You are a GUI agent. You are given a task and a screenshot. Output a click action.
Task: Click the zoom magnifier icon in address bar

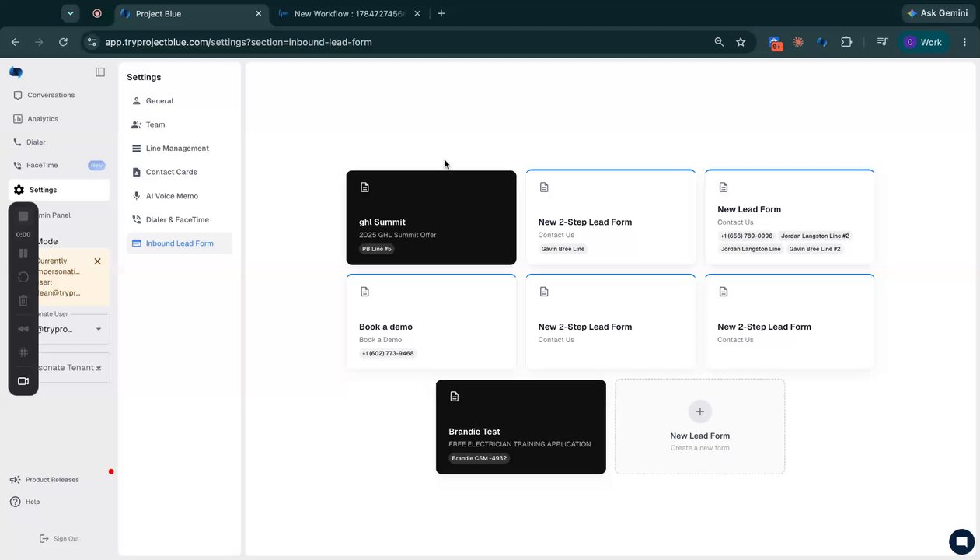719,42
